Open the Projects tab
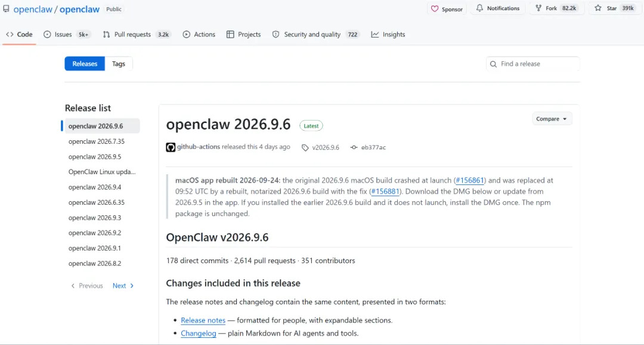644x345 pixels. [243, 35]
